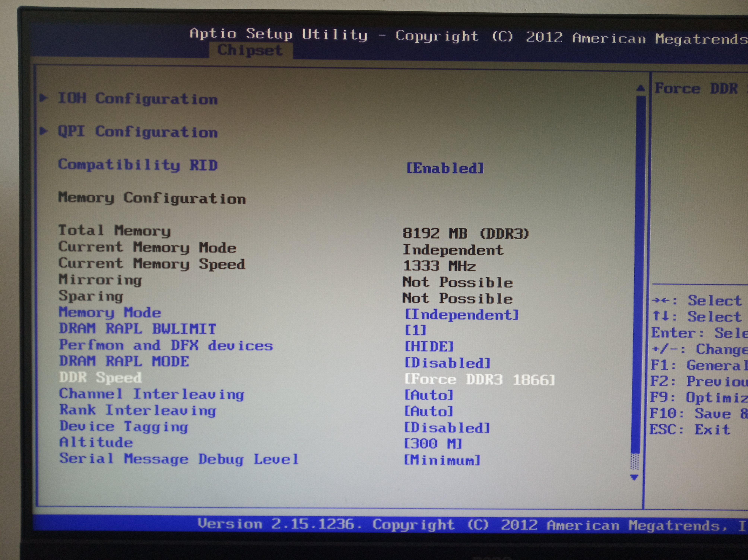The width and height of the screenshot is (748, 560).
Task: Select Serial Message Debug Level item
Action: click(179, 459)
